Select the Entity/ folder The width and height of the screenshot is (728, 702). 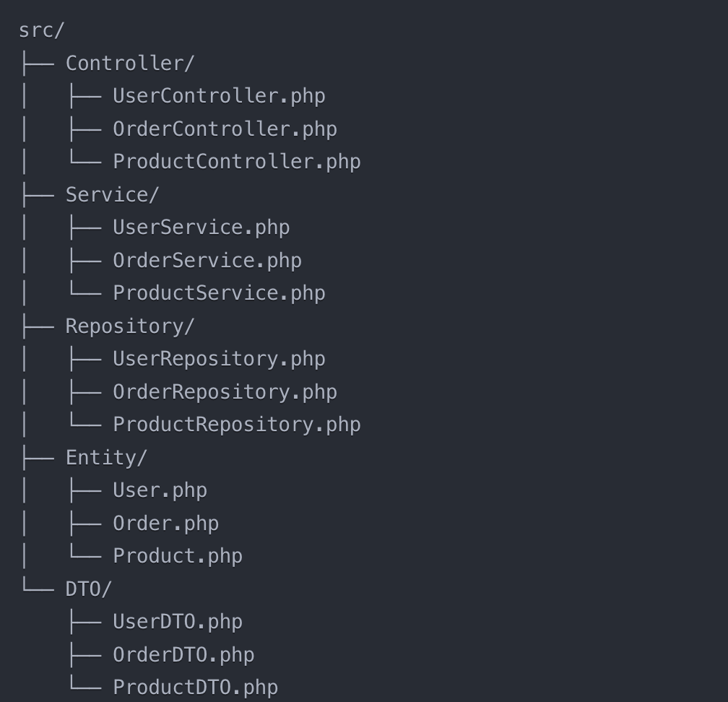(x=106, y=458)
